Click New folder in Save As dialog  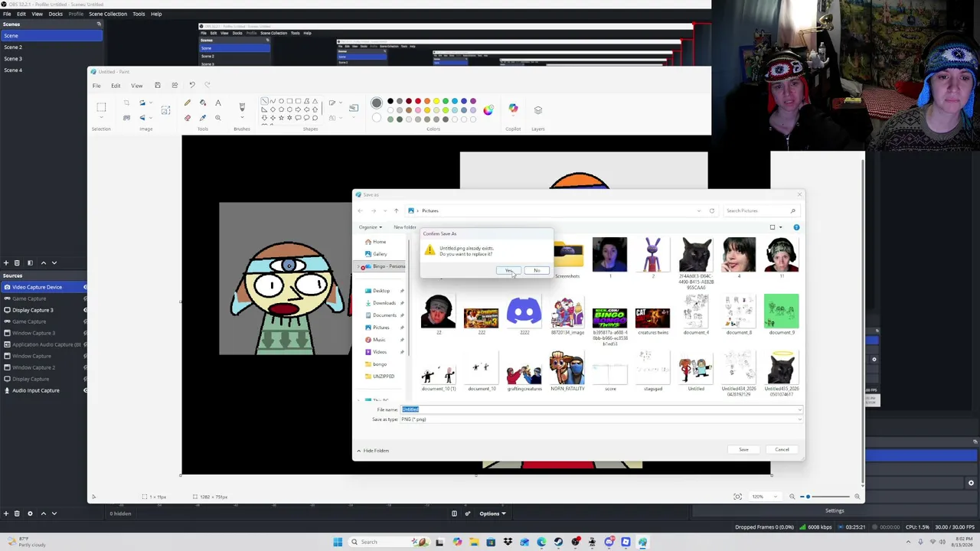405,227
